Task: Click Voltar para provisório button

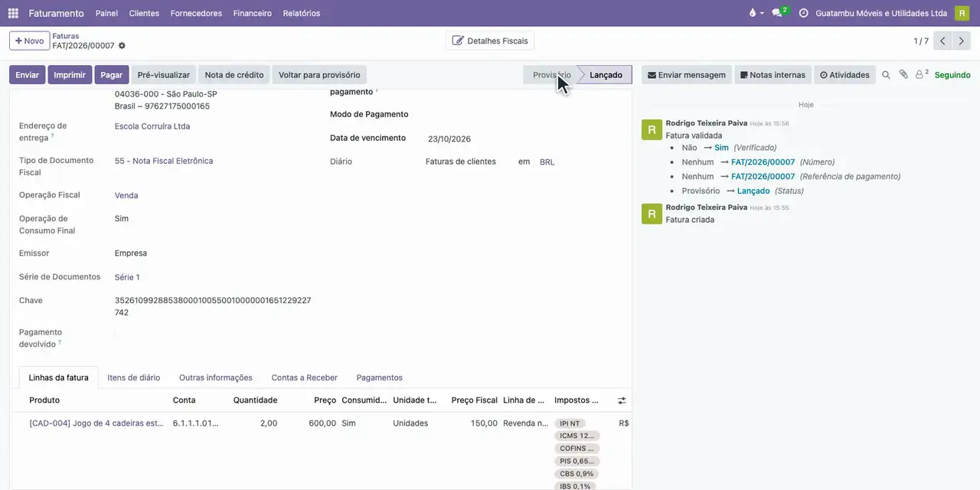Action: [x=319, y=75]
